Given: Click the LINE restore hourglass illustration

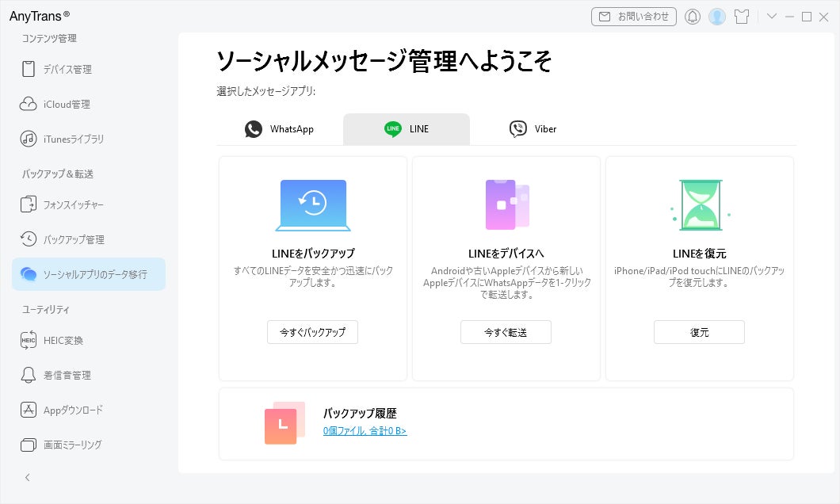Looking at the screenshot, I should pos(701,205).
